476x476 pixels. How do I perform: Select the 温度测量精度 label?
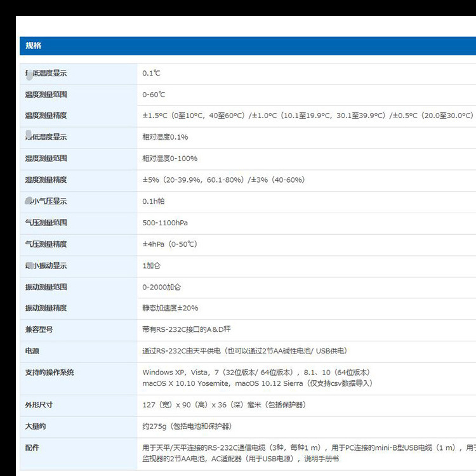pyautogui.click(x=46, y=116)
